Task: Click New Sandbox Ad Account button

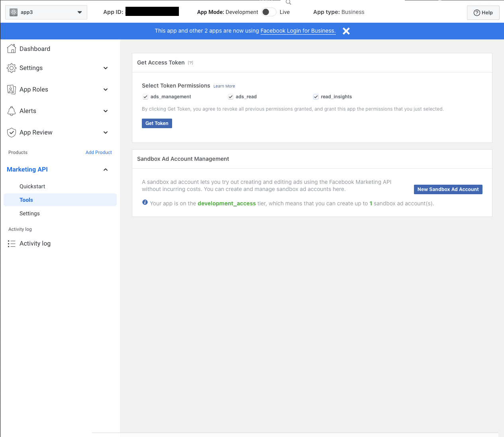Action: tap(448, 189)
